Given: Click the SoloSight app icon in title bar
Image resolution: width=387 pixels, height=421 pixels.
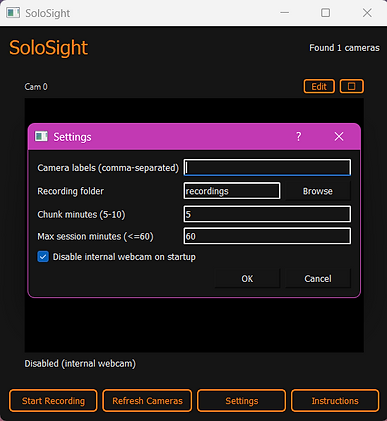Looking at the screenshot, I should click(x=13, y=13).
